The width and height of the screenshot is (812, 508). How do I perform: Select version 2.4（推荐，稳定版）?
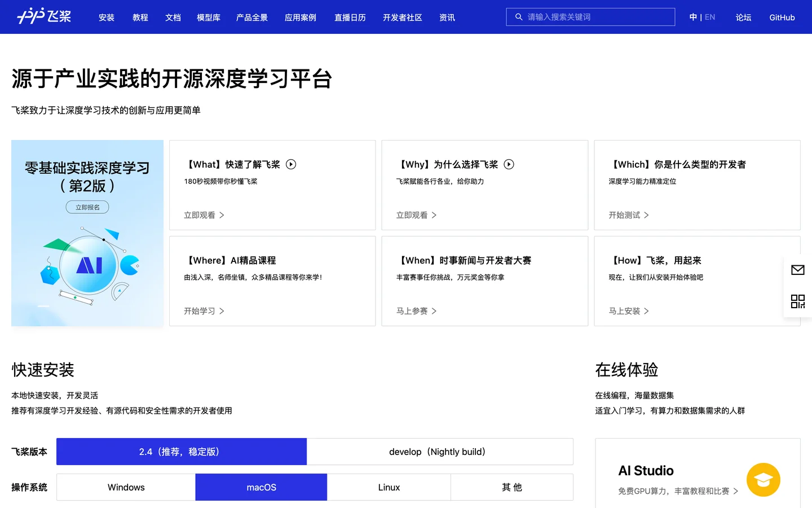[x=182, y=452]
